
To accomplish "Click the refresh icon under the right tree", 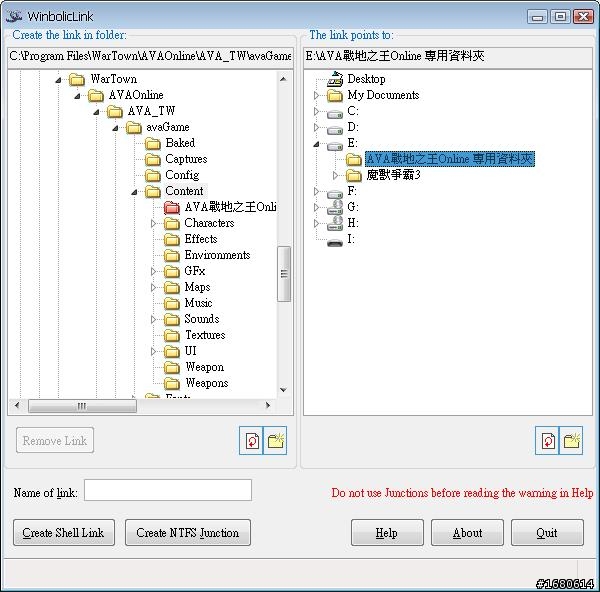I will pos(547,440).
